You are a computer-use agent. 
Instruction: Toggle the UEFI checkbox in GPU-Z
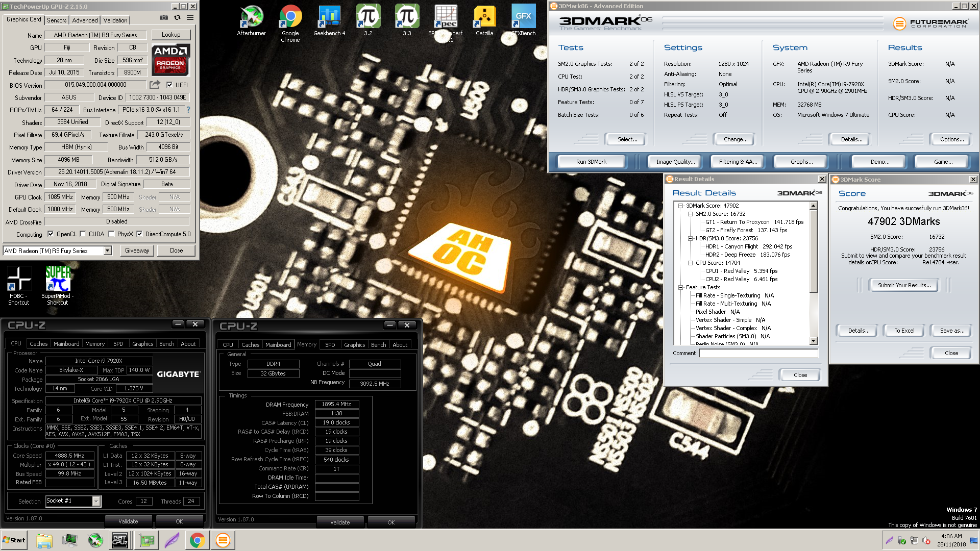[169, 85]
